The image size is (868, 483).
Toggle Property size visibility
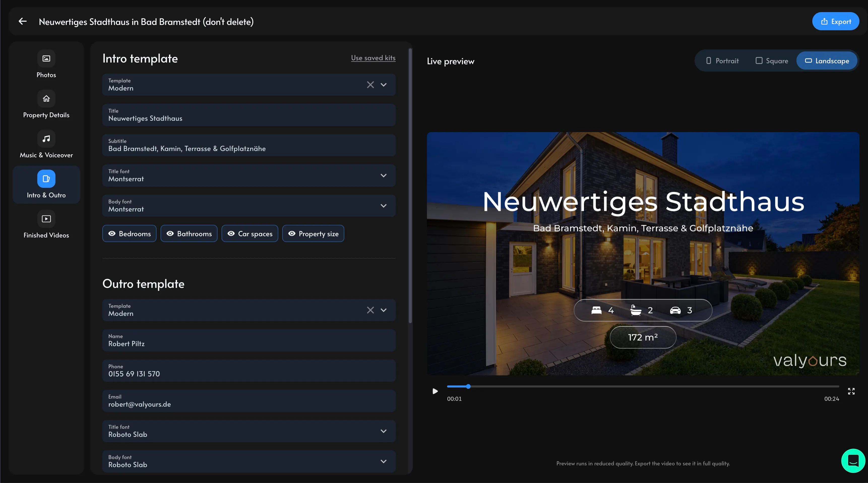click(x=313, y=233)
